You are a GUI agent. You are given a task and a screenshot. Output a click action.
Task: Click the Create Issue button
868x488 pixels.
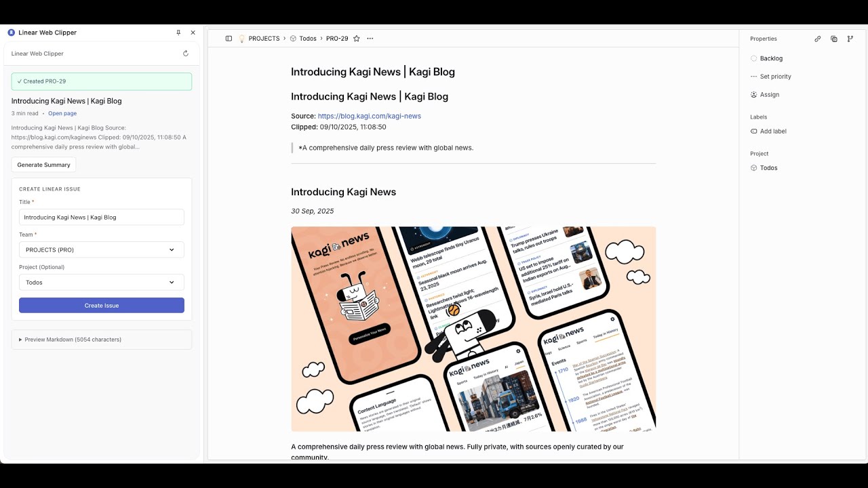point(102,306)
